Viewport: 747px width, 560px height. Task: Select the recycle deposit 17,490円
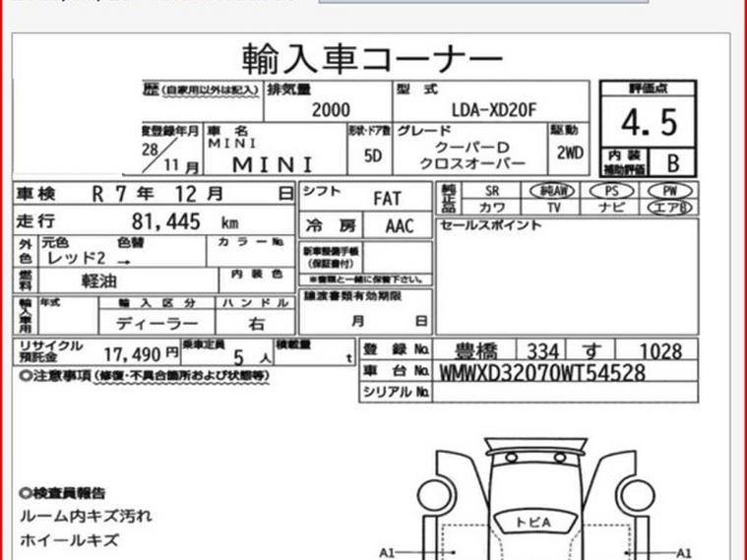tap(141, 354)
